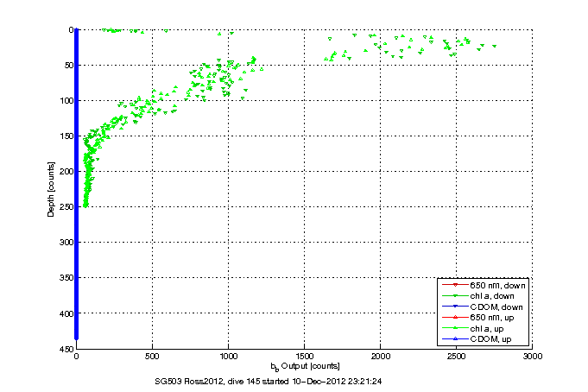The image size is (588, 392).
Task: Click the y-axis tick label 450
Action: pos(66,349)
